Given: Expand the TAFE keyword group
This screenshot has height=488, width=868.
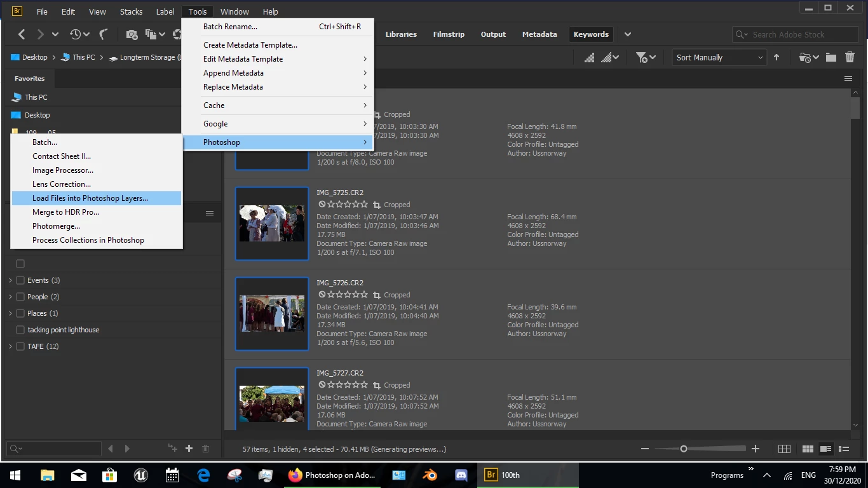Looking at the screenshot, I should 10,346.
